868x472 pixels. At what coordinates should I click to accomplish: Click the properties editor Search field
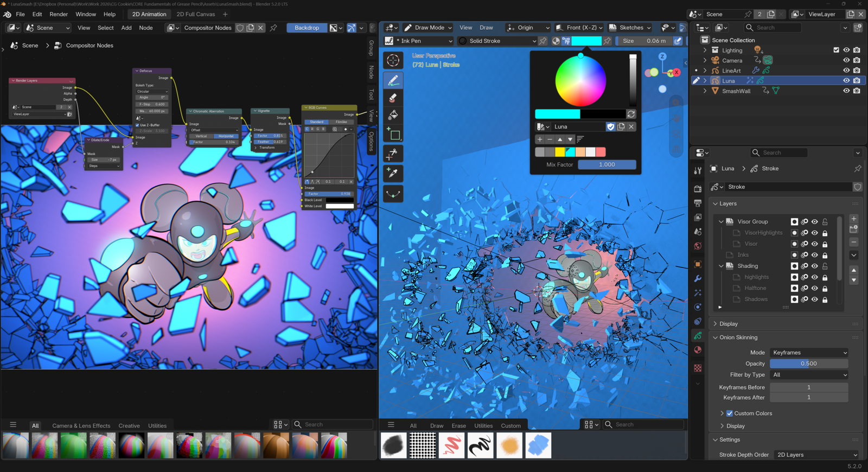[x=779, y=153]
